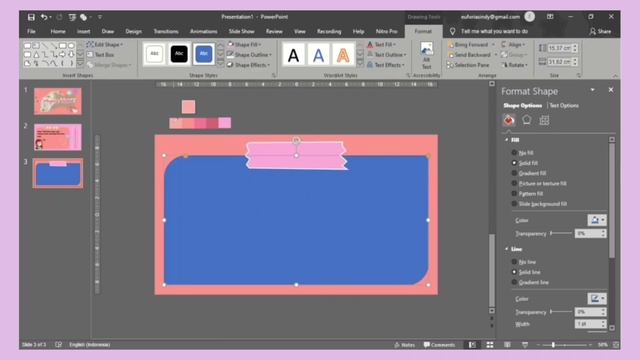The image size is (640, 360).
Task: Open the Text Outline dropdown
Action: (386, 55)
